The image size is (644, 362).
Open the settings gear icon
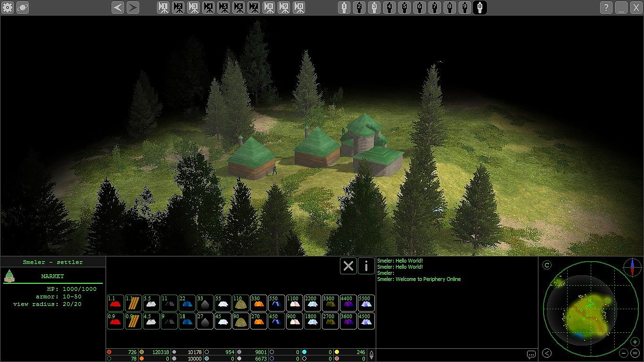8,8
